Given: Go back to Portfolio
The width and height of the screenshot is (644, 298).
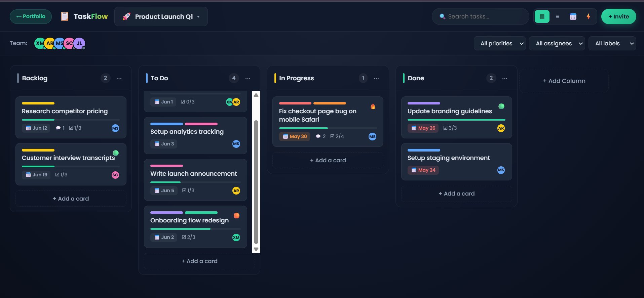Looking at the screenshot, I should point(31,16).
